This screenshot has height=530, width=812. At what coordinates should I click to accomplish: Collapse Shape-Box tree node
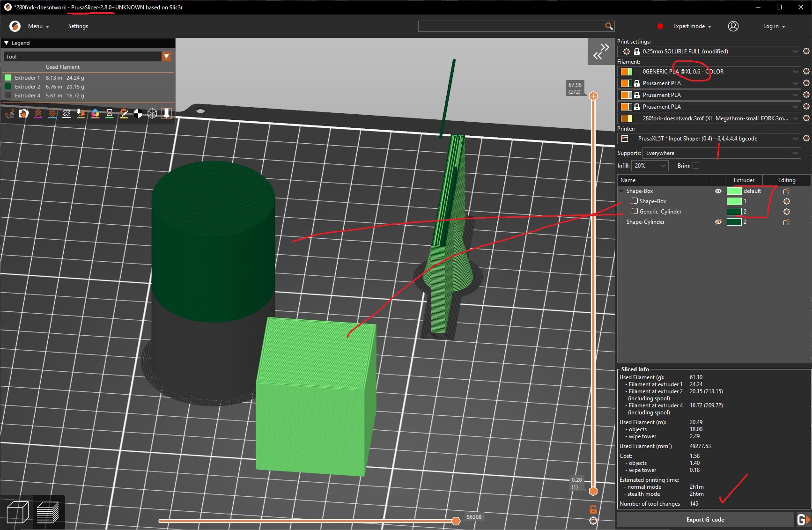pyautogui.click(x=621, y=191)
